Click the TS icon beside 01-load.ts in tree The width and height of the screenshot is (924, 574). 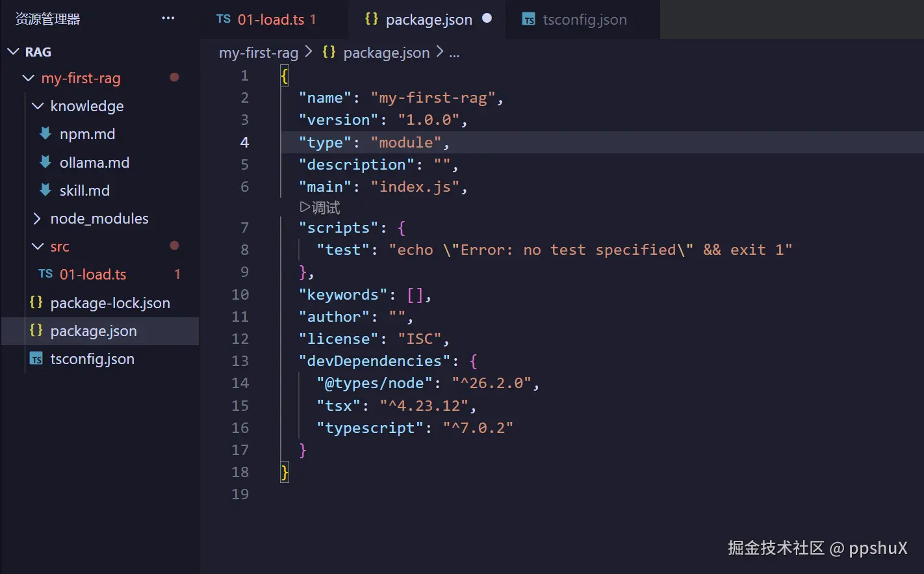coord(45,274)
